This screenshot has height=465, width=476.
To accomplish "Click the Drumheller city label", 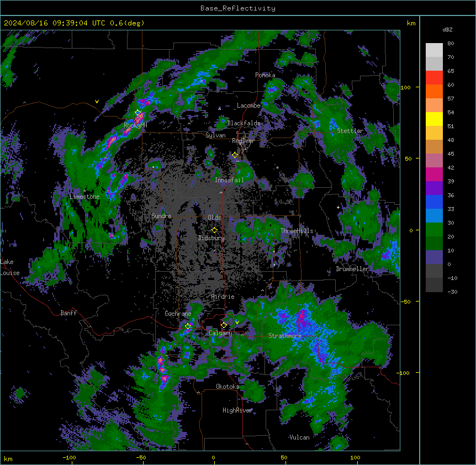I will (x=352, y=269).
